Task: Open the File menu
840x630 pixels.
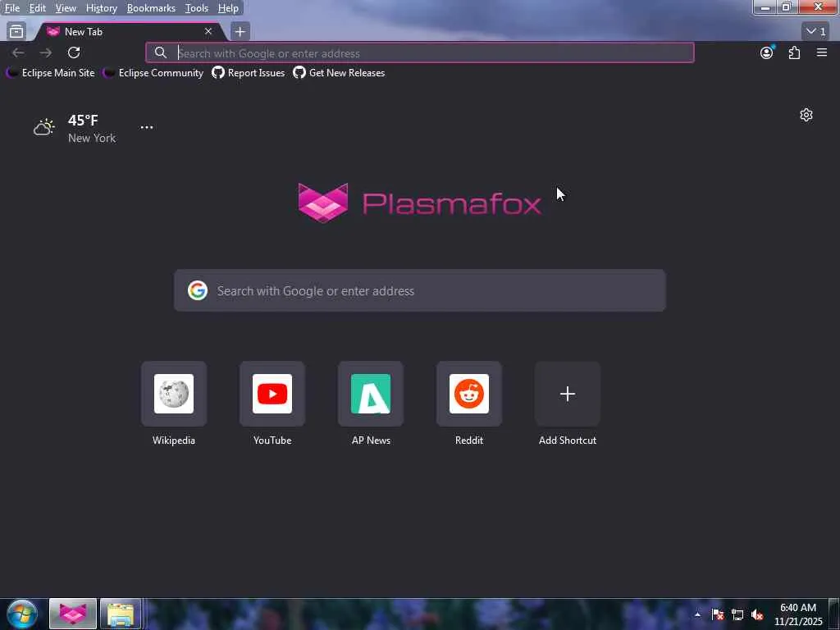Action: pyautogui.click(x=11, y=8)
